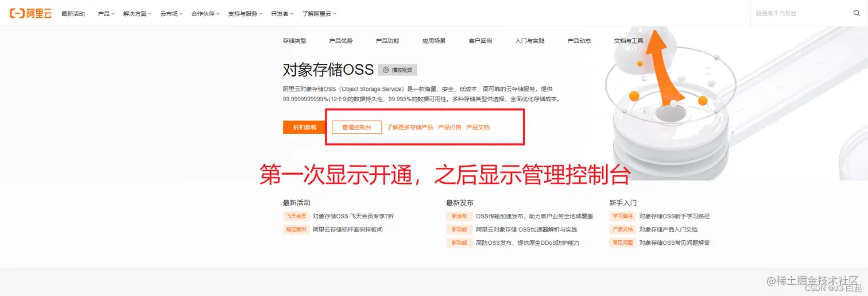Expand the 支持与服务 dropdown menu
The width and height of the screenshot is (868, 296).
(x=245, y=14)
